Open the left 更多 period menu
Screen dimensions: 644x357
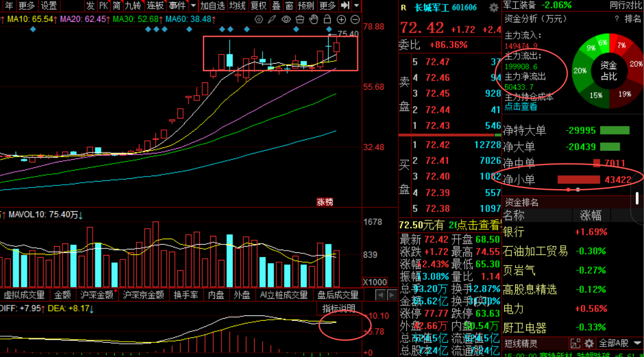[x=27, y=5]
